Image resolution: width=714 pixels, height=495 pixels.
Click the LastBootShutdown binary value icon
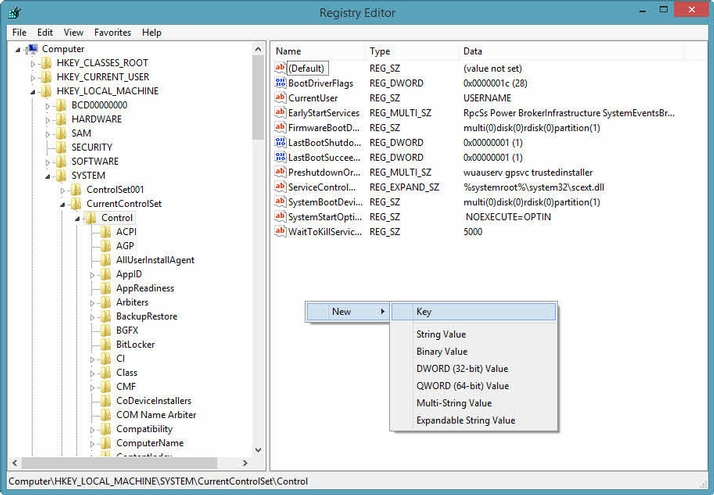click(280, 143)
